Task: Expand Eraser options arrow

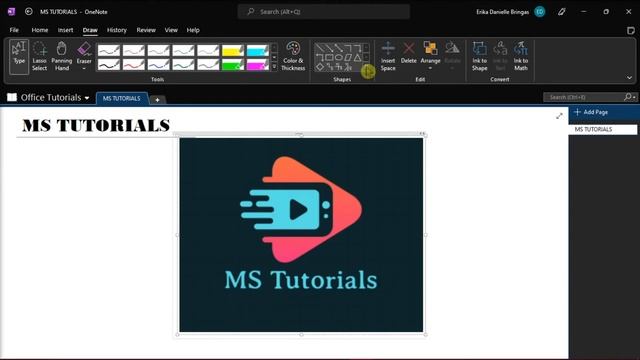Action: coord(84,69)
